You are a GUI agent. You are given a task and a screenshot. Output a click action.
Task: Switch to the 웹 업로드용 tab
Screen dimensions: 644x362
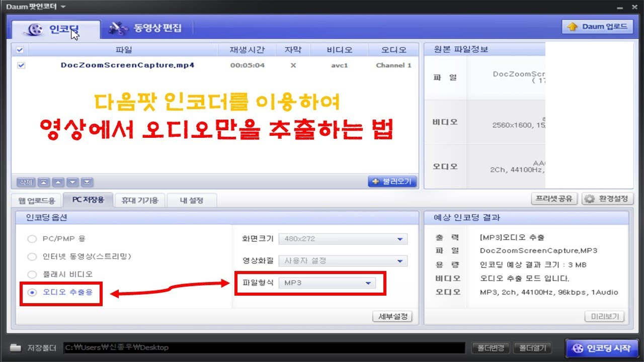(x=37, y=200)
